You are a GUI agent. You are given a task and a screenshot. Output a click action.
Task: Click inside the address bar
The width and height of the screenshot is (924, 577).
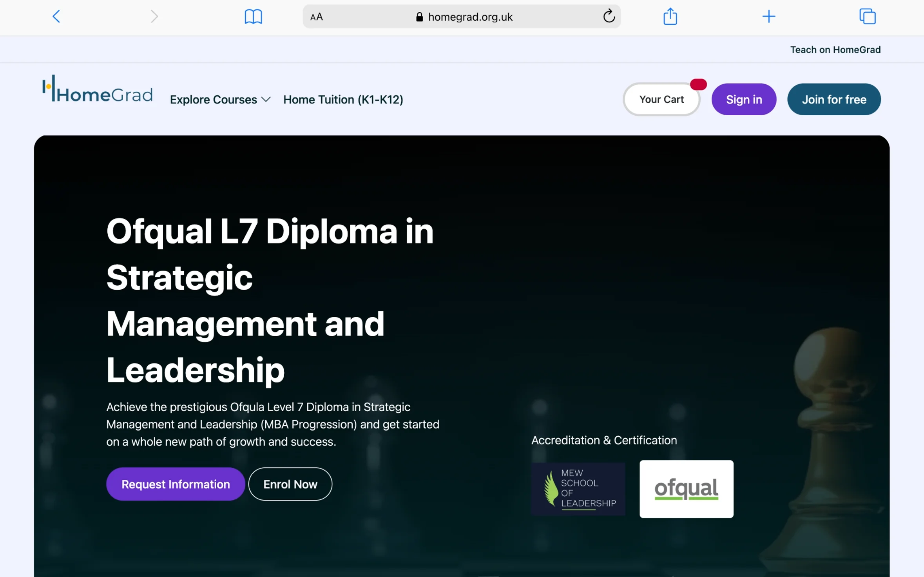coord(470,16)
